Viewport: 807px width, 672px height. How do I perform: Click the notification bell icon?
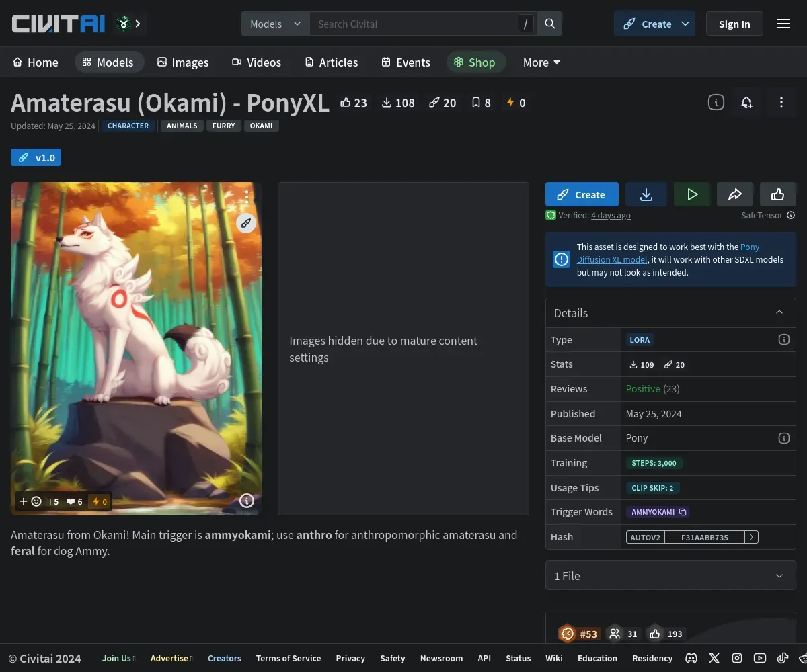pyautogui.click(x=746, y=102)
